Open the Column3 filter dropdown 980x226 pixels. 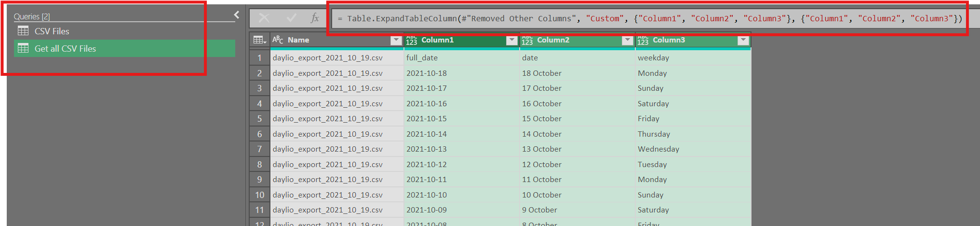pyautogui.click(x=743, y=40)
